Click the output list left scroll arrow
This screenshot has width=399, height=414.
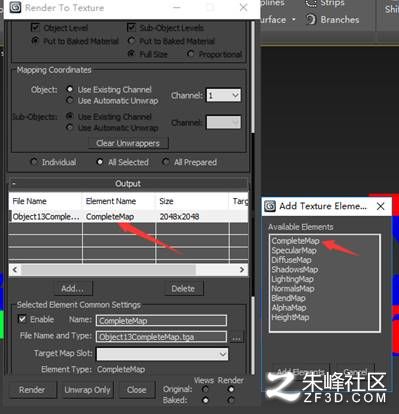coord(15,270)
